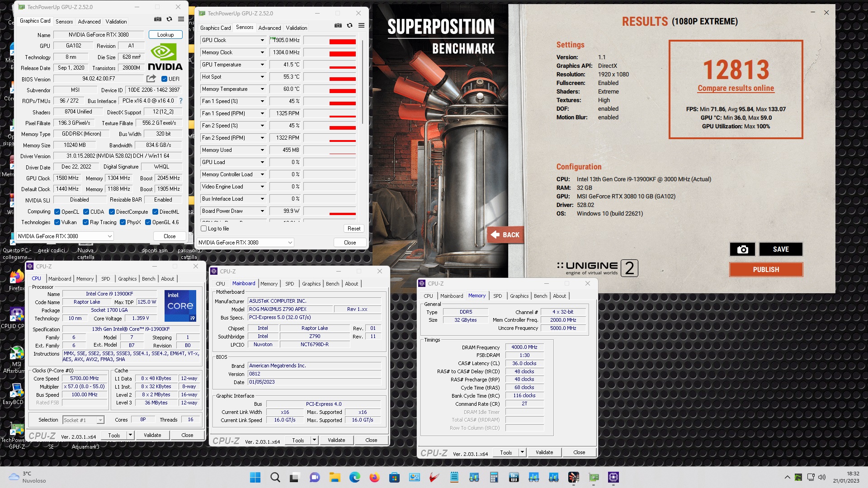Switch to Graphics tab in CPU-Z Memory window
Screen dimensions: 868x488
519,296
